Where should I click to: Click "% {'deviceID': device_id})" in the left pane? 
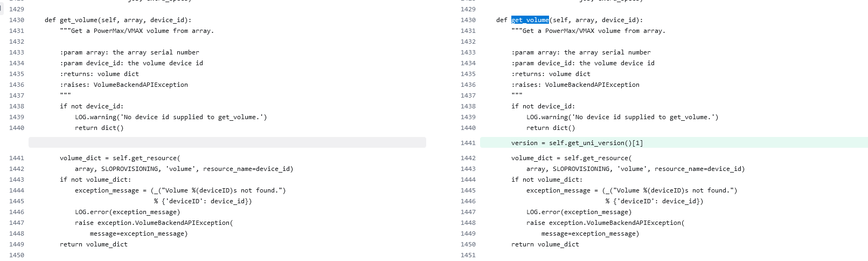(x=203, y=201)
